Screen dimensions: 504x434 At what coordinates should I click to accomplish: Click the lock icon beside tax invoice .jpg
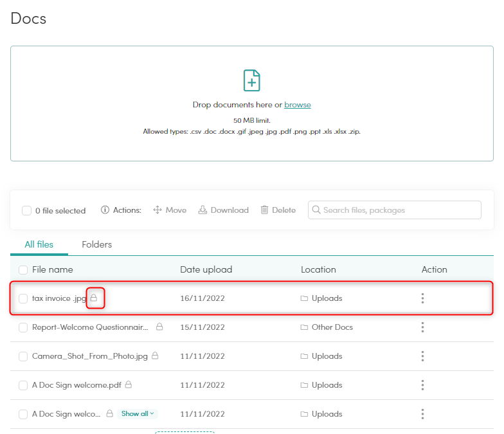pos(94,298)
